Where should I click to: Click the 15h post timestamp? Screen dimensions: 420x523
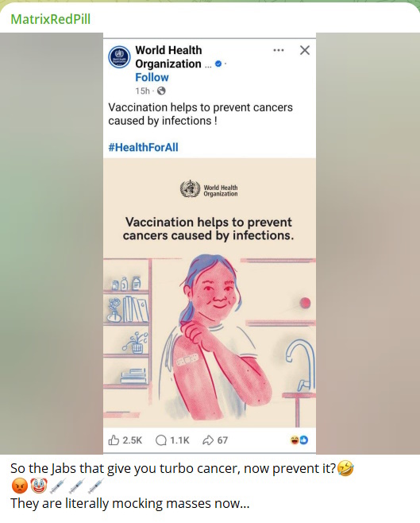[x=142, y=91]
